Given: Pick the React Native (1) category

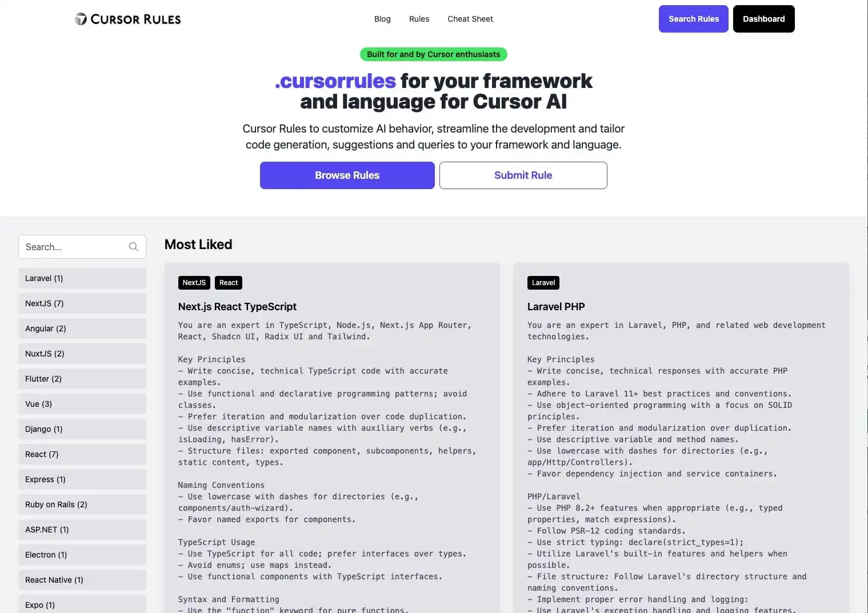Looking at the screenshot, I should point(82,580).
